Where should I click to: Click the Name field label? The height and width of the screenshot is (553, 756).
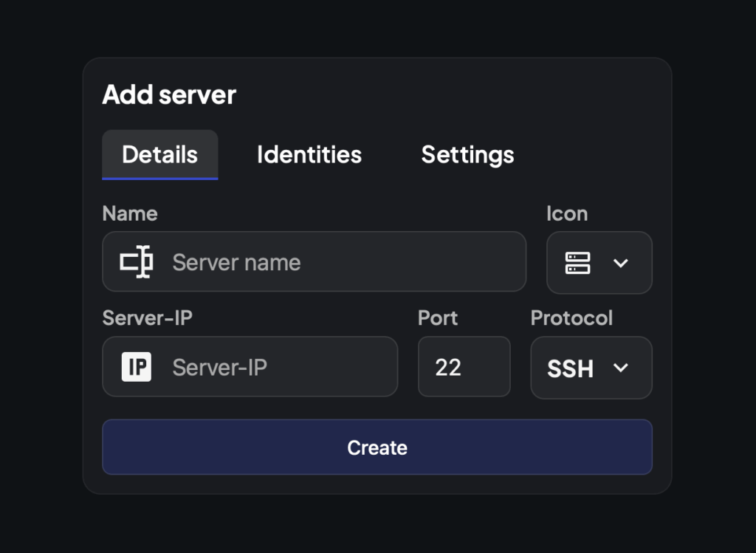pyautogui.click(x=130, y=213)
